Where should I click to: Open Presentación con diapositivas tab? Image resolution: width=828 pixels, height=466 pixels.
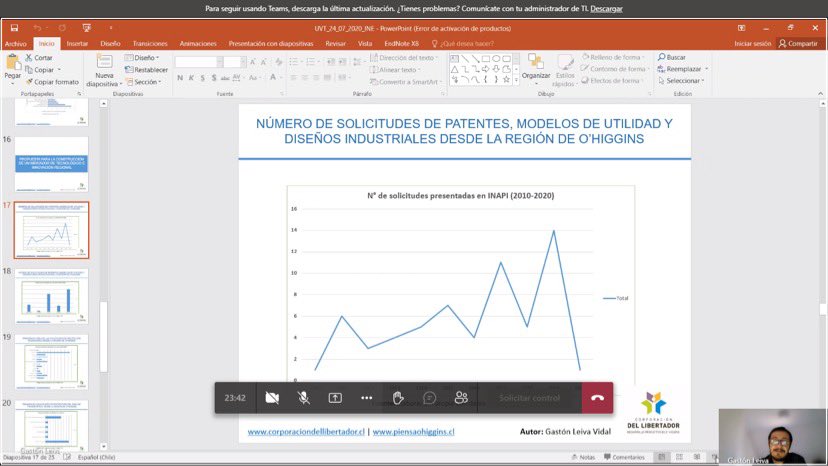[271, 44]
